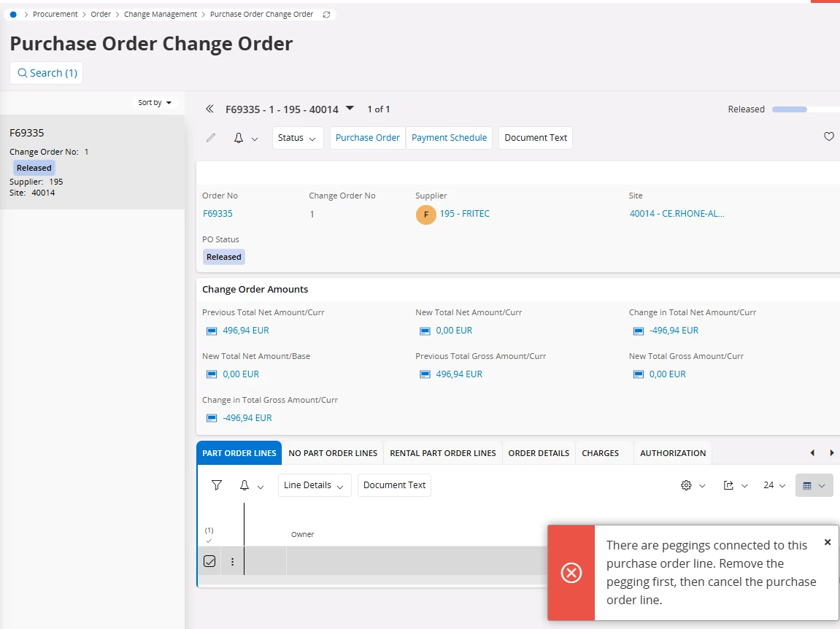Open the Sort by dropdown

(x=155, y=102)
